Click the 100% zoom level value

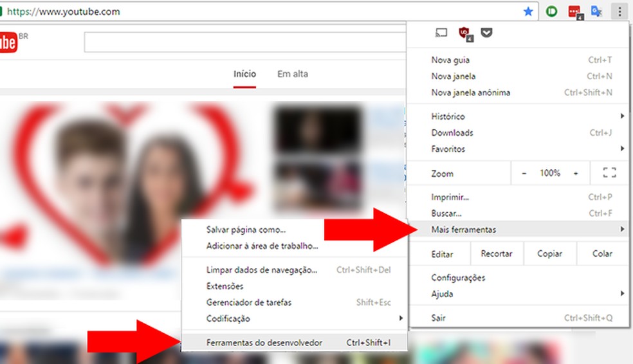(x=550, y=173)
